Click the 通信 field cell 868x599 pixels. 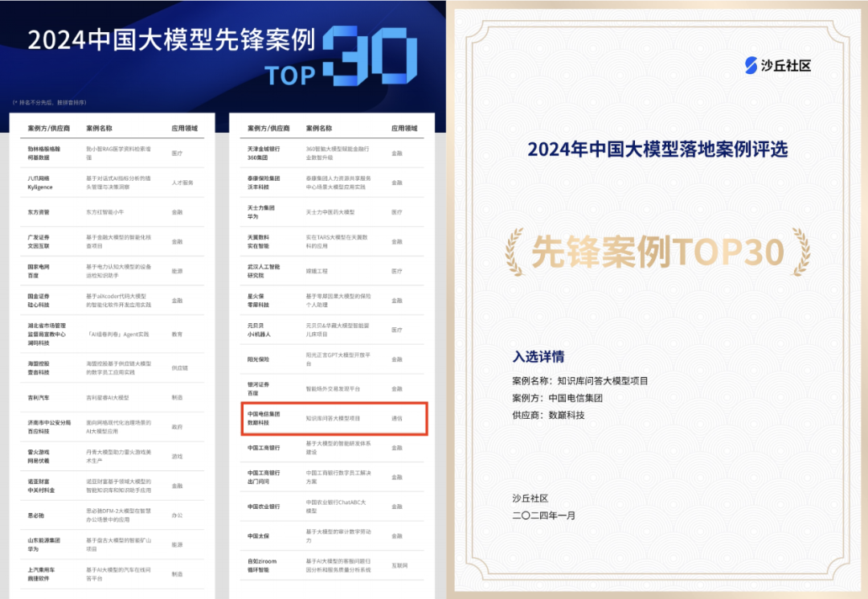397,419
